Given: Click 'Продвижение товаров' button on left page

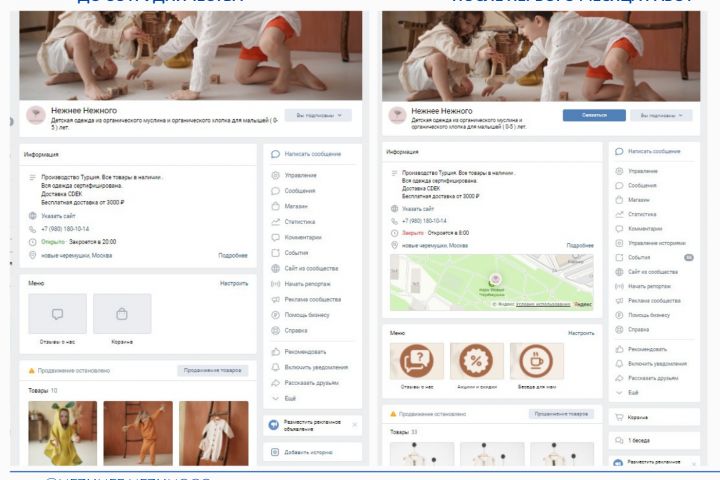Looking at the screenshot, I should 213,370.
